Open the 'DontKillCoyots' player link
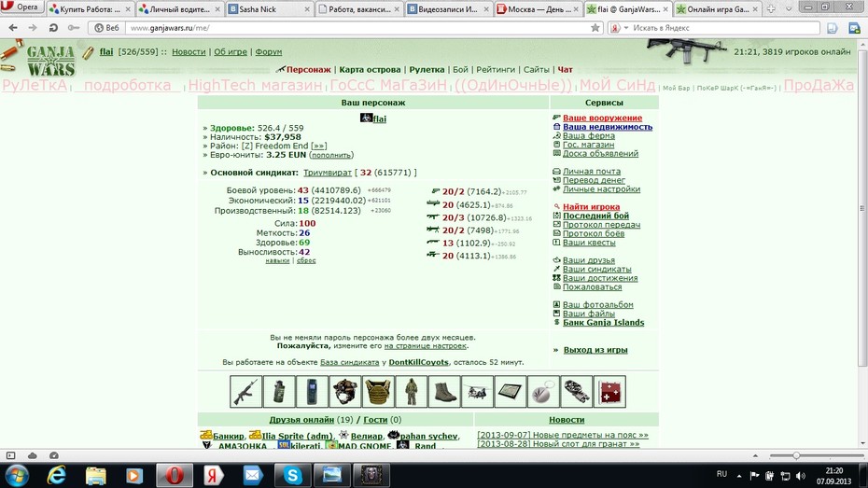Viewport: 868px width, 488px height. [x=418, y=362]
